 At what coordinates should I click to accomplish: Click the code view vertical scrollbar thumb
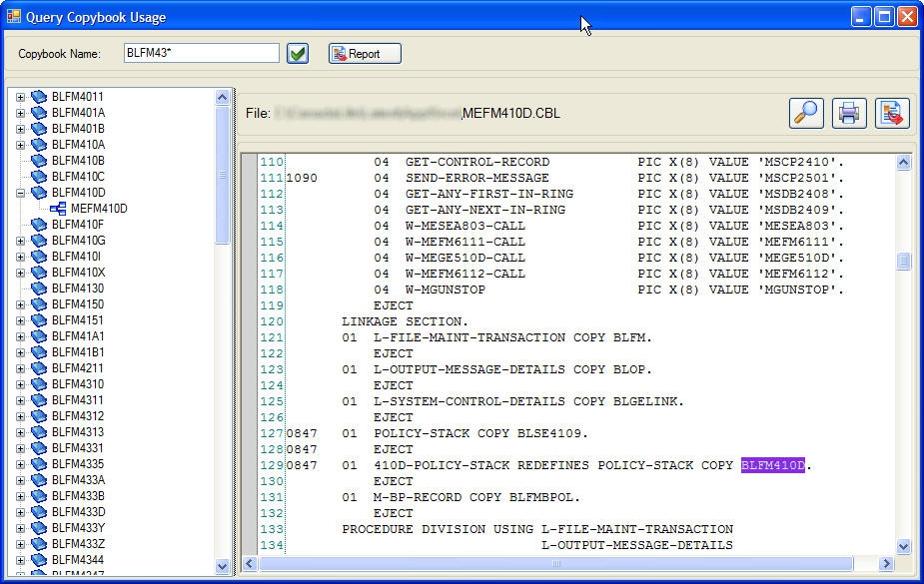903,261
